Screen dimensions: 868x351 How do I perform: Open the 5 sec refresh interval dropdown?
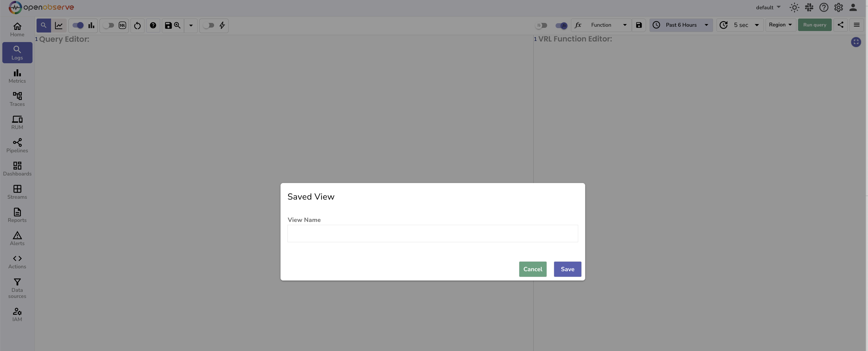740,25
